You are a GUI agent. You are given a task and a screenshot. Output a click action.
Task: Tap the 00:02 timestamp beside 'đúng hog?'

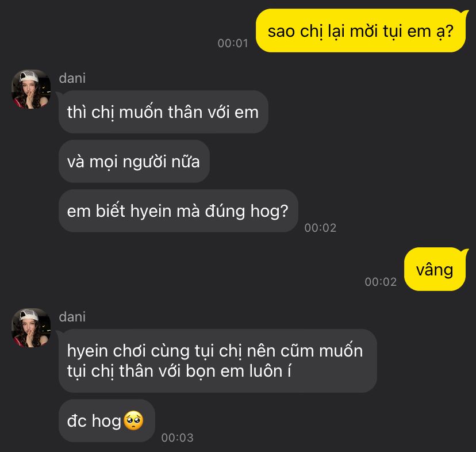320,228
